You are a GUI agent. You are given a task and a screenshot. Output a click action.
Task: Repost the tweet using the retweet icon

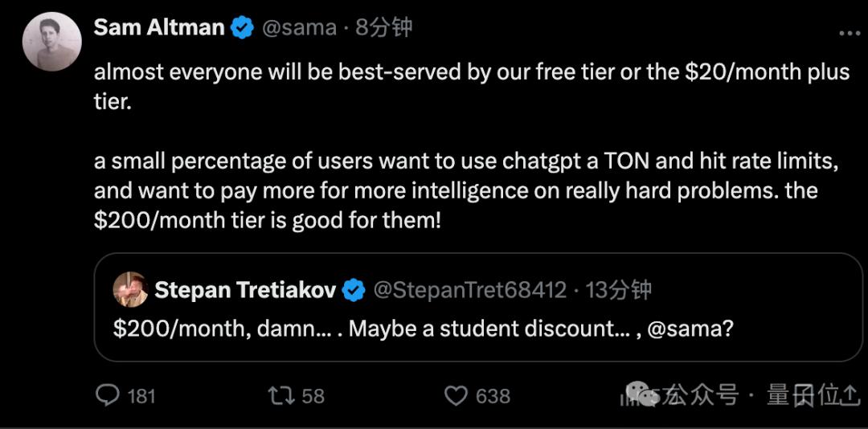tap(280, 395)
